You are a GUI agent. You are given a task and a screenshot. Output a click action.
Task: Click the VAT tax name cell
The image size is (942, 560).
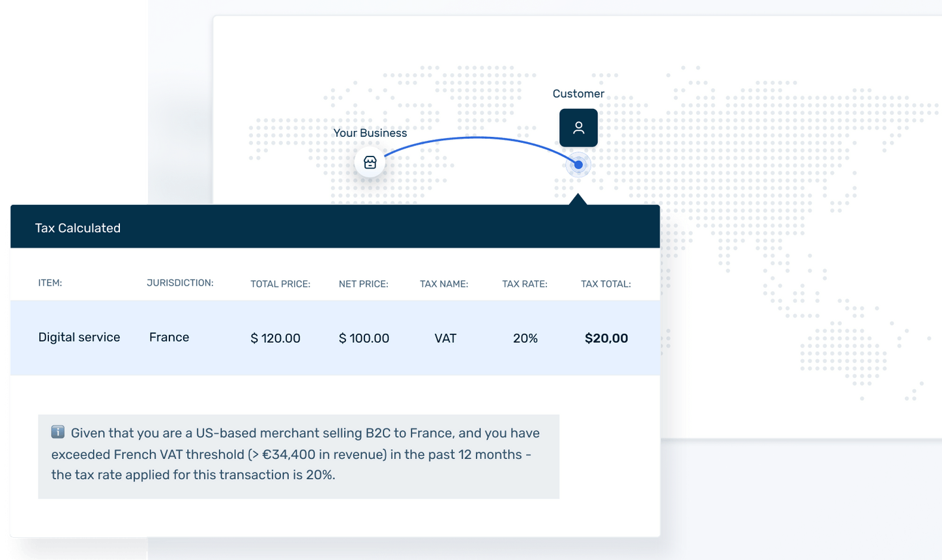[x=445, y=338]
